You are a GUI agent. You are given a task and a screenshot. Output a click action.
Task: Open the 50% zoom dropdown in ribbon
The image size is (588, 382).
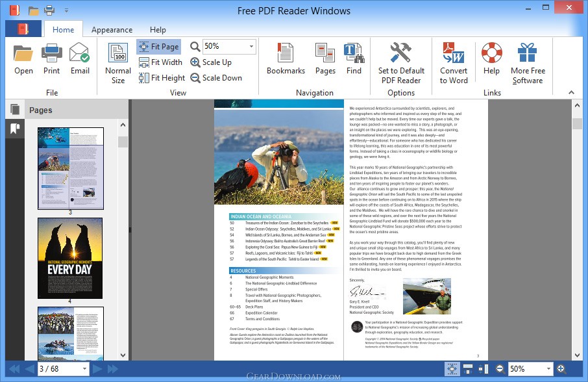pyautogui.click(x=251, y=47)
